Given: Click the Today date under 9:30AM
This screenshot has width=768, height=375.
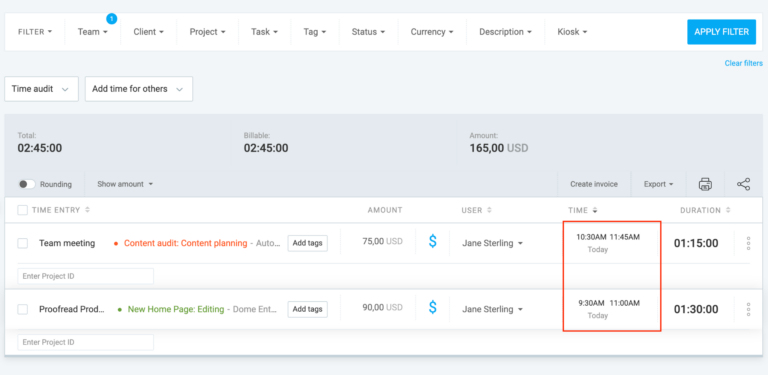Looking at the screenshot, I should click(598, 316).
